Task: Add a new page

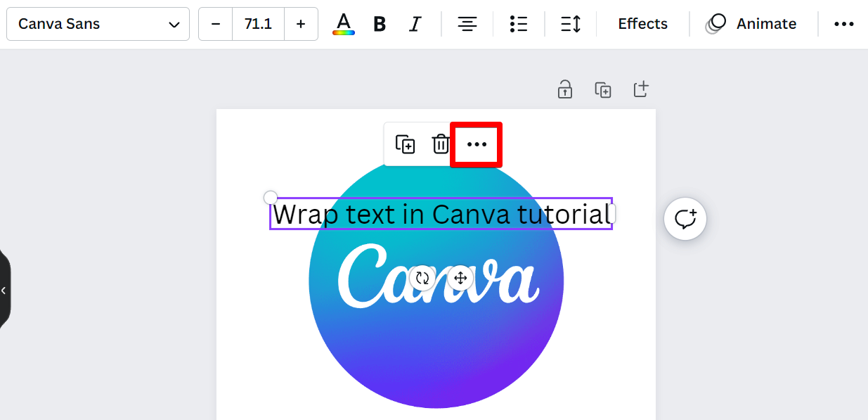Action: [x=640, y=89]
